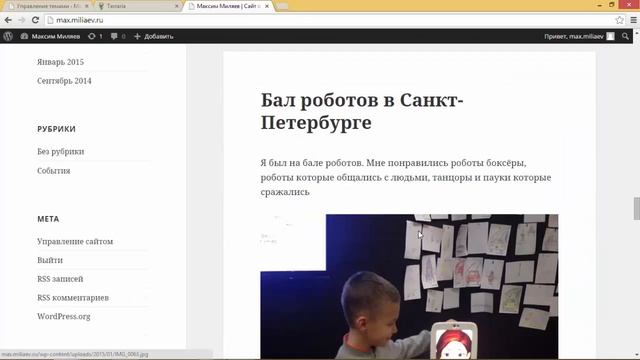640x360 pixels.
Task: Bookmark page with the star icon
Action: pos(619,20)
